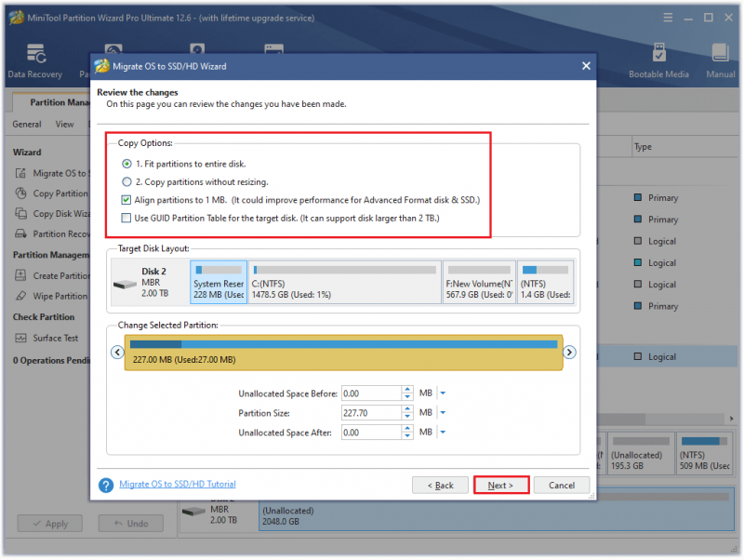Open the hamburger menu icon in title bar
The height and width of the screenshot is (560, 744).
[668, 18]
